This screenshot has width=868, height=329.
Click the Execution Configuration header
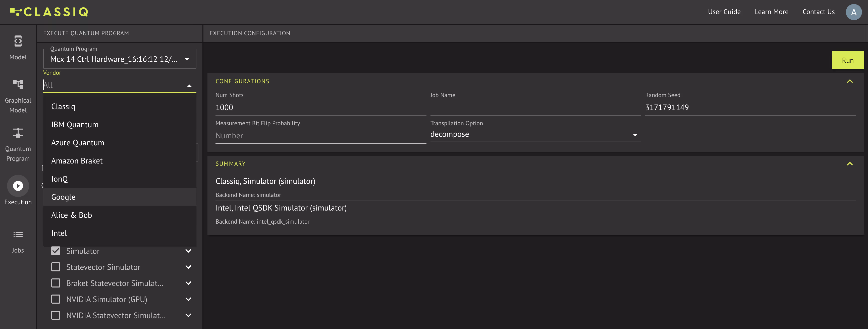250,33
